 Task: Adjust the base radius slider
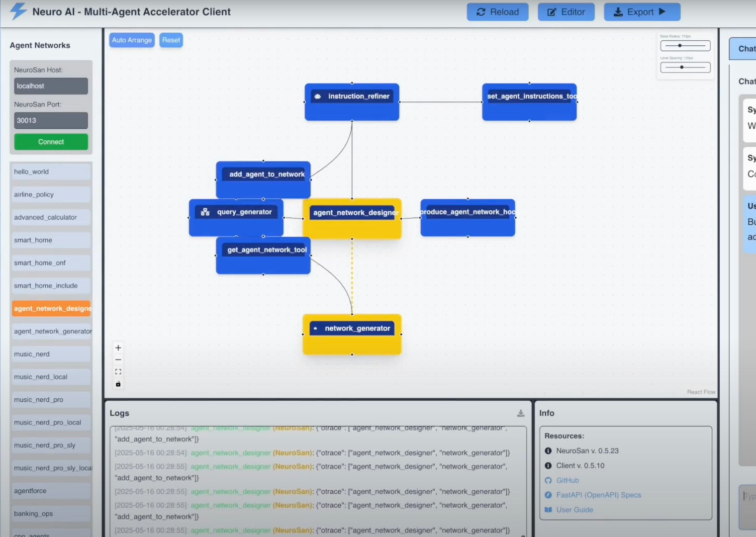pyautogui.click(x=685, y=46)
